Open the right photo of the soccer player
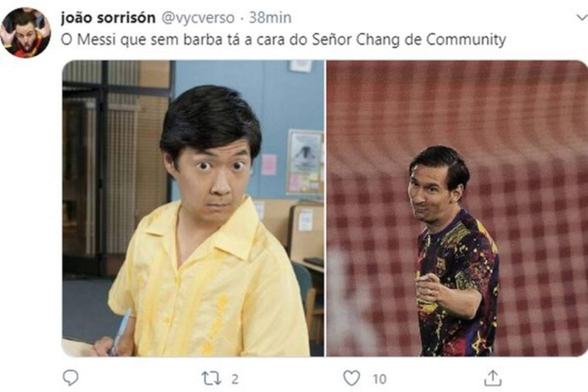Viewport: 588px width, 392px height. [x=457, y=208]
